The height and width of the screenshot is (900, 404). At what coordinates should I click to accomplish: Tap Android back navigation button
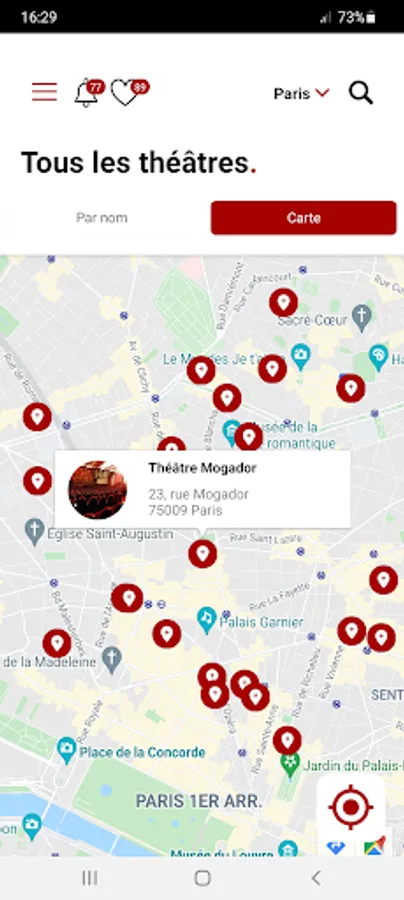point(315,878)
